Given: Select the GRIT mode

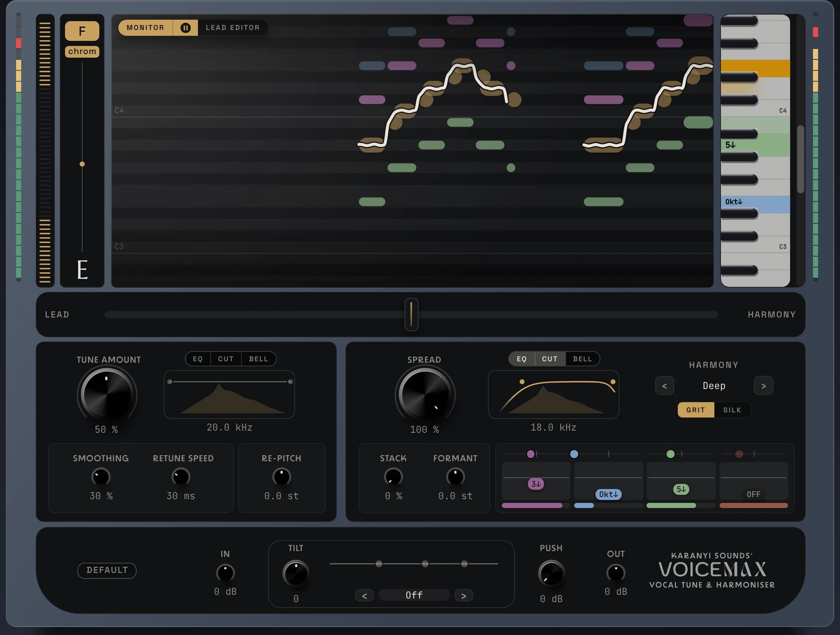Looking at the screenshot, I should click(696, 410).
